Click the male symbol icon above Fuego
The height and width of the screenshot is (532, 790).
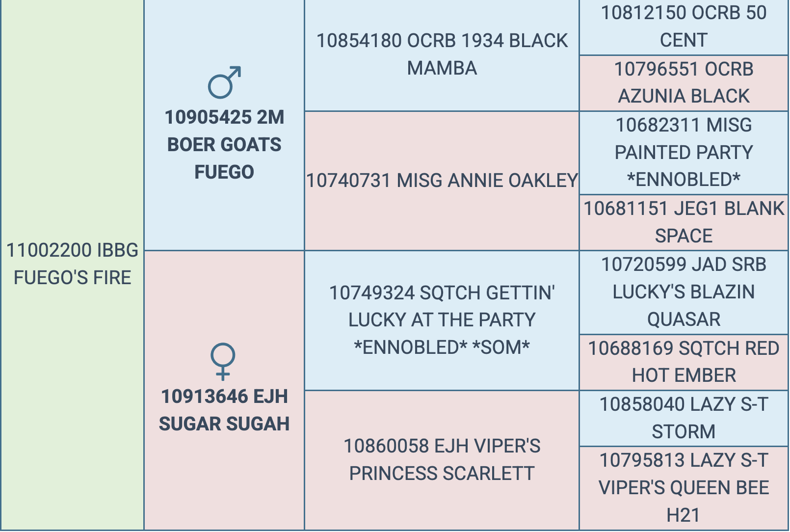coord(224,82)
